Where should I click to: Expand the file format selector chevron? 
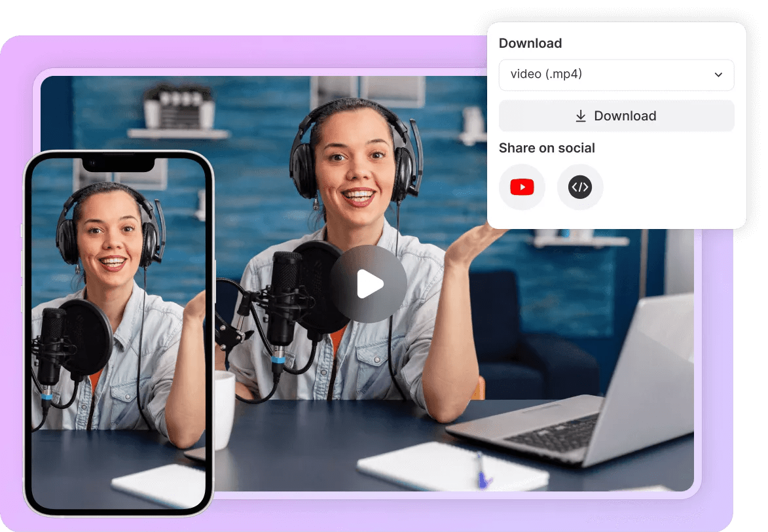click(x=718, y=75)
